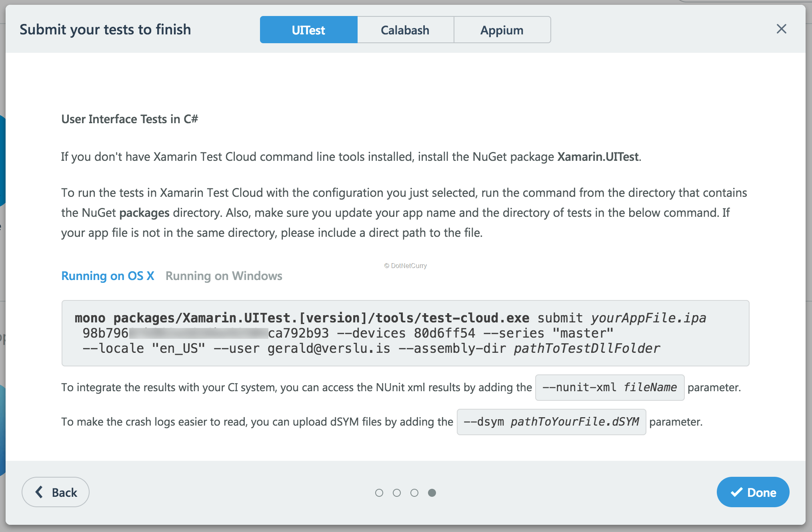Viewport: 812px width, 532px height.
Task: Click the Back button
Action: click(x=56, y=492)
